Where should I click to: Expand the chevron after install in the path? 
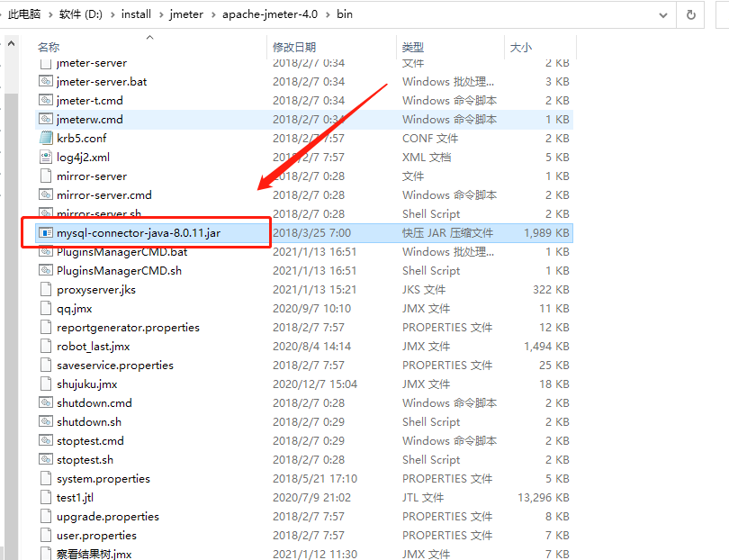pyautogui.click(x=161, y=15)
